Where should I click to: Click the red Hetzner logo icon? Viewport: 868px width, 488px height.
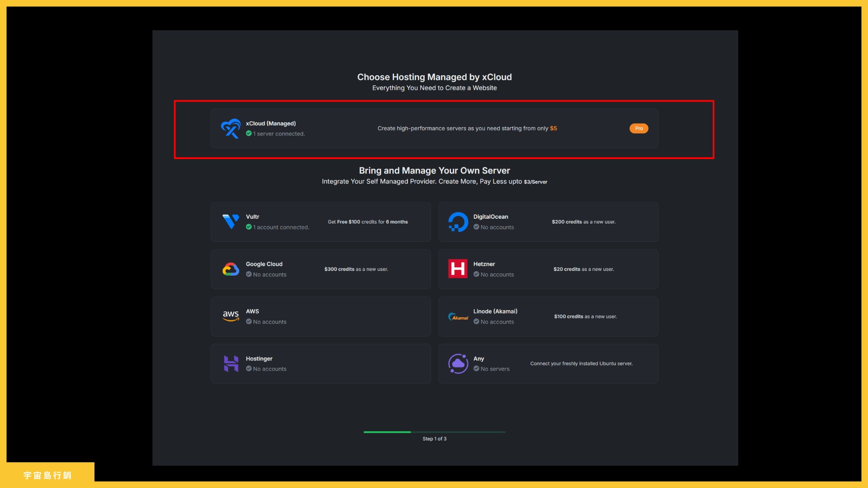tap(458, 269)
